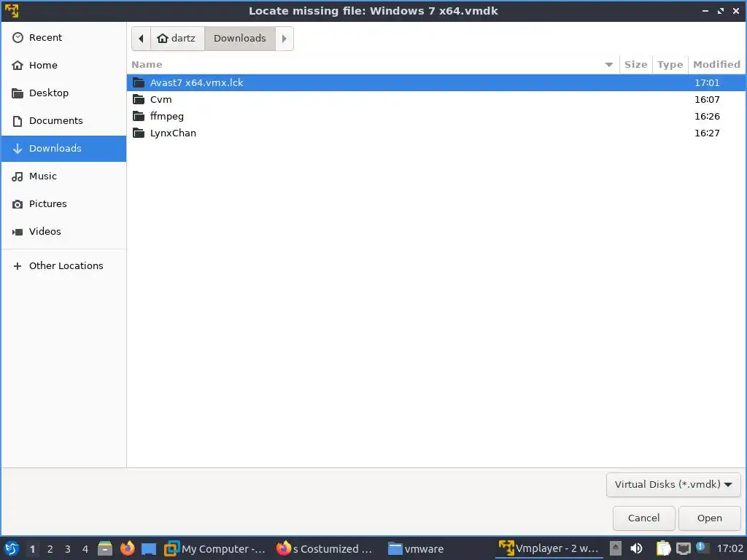Click the Downloads arrow icon

[x=18, y=149]
